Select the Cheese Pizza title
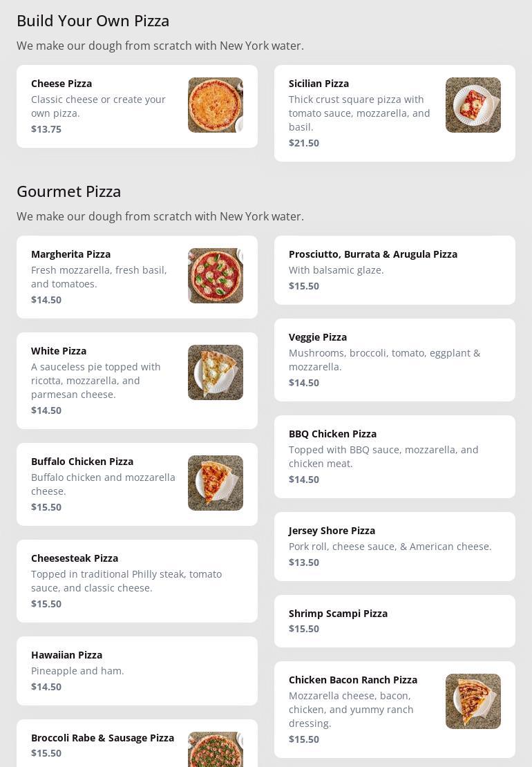This screenshot has width=532, height=767. coord(61,84)
